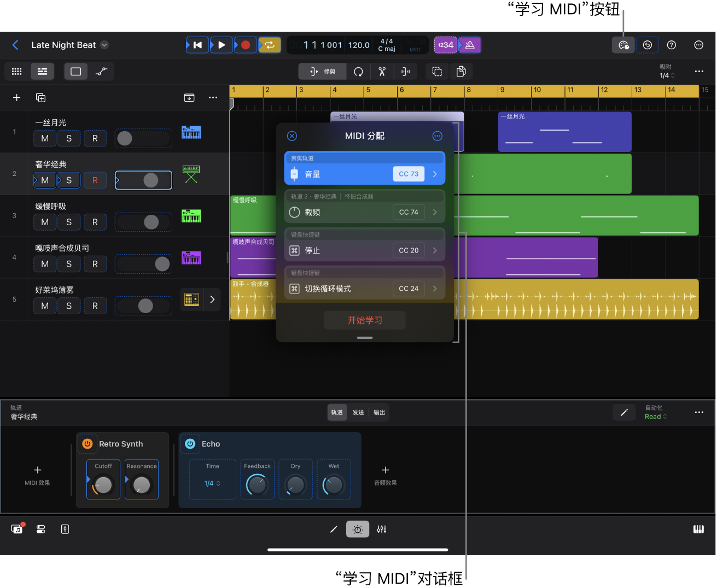Screen dimensions: 717x588
Task: Click the Learn MIDI button in the control bar
Action: pyautogui.click(x=623, y=45)
